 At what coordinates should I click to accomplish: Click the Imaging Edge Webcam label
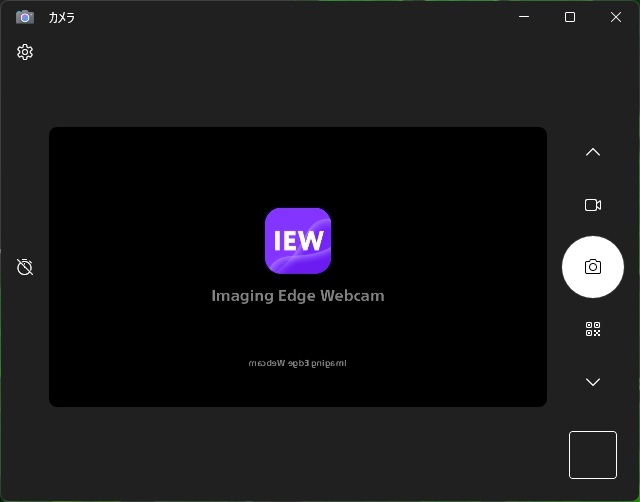298,296
